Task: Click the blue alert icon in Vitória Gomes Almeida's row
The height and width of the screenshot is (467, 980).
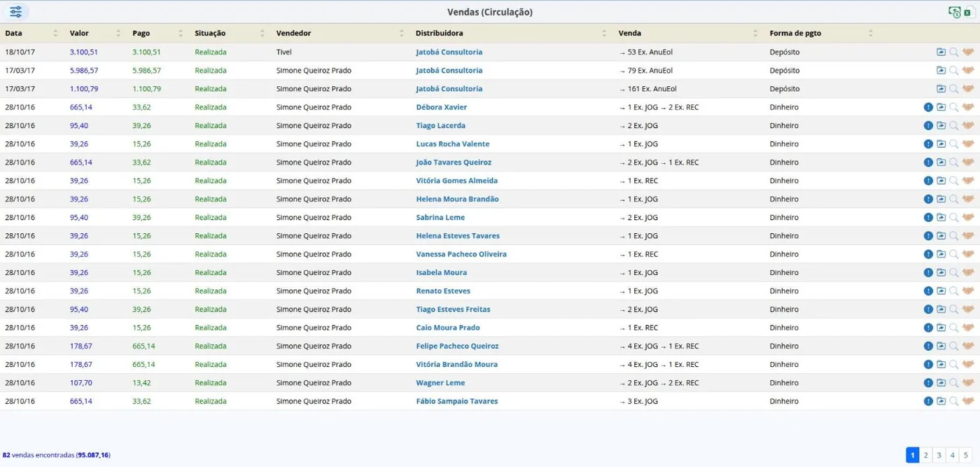Action: [928, 181]
